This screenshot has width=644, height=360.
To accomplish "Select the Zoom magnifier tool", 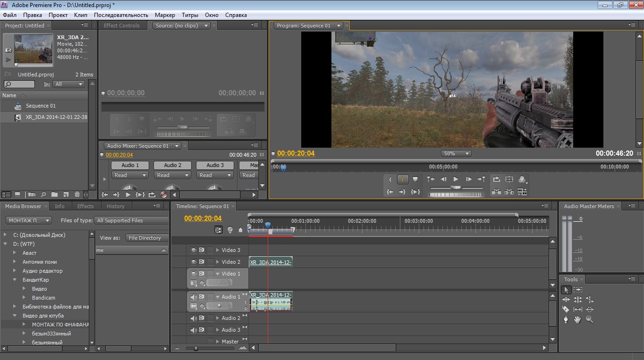I will [x=589, y=319].
